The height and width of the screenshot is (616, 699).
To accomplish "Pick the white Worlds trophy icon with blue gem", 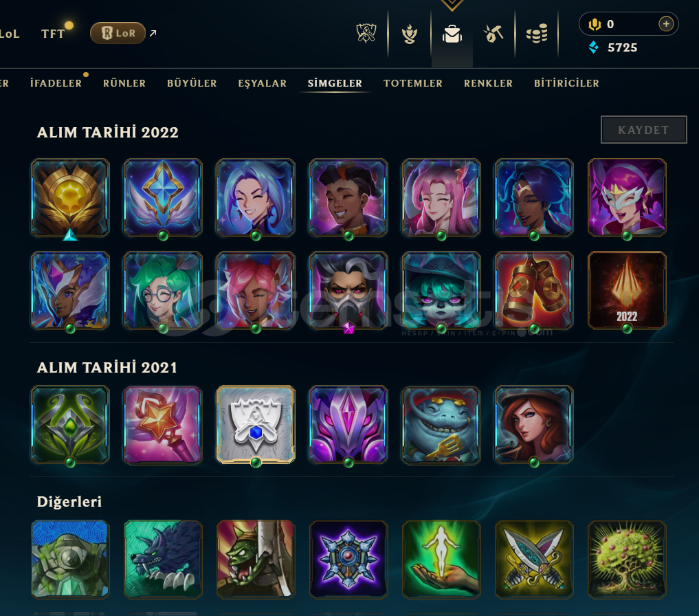I will pos(256,425).
